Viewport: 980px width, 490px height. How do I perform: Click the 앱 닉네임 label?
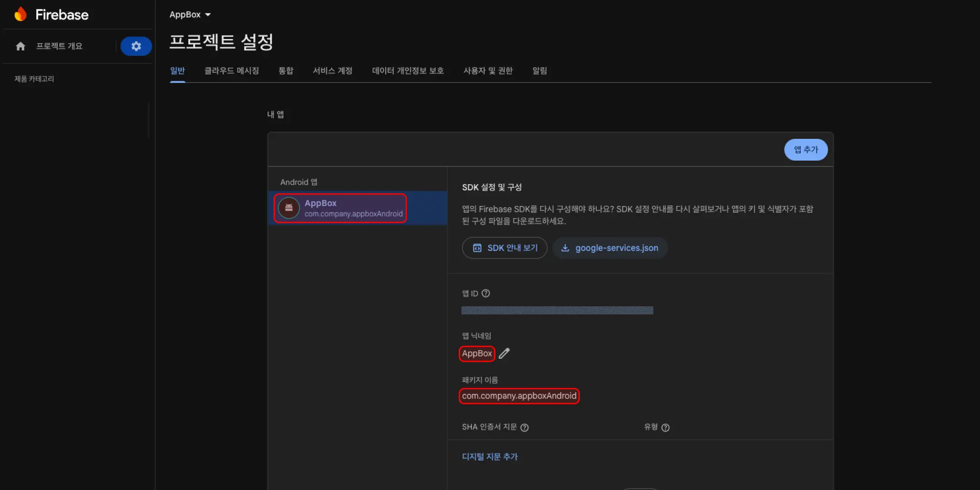point(476,336)
